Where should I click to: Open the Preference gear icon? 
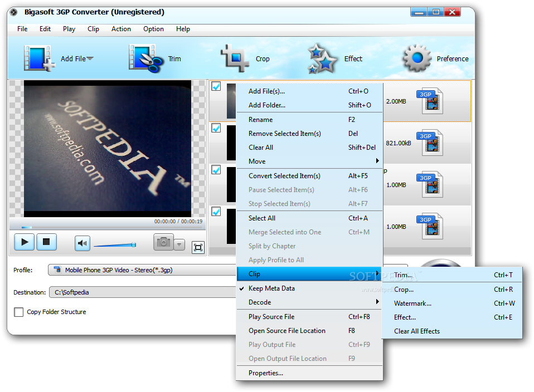tap(417, 58)
